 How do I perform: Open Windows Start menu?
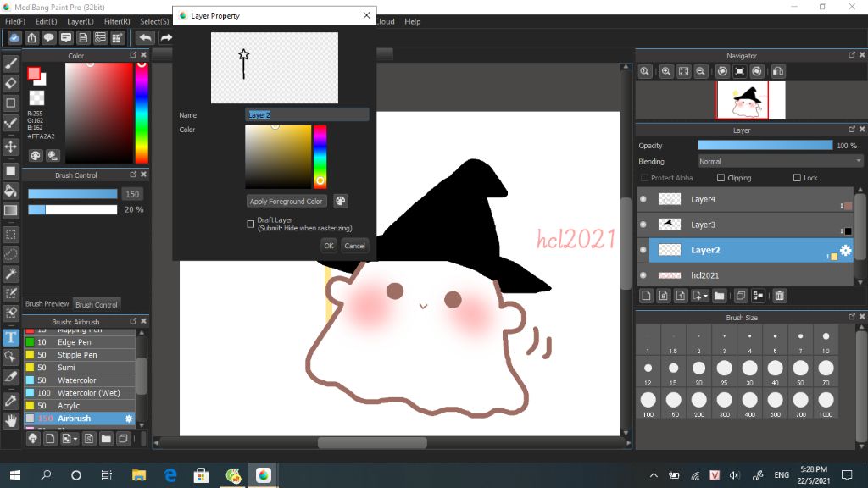[15, 475]
